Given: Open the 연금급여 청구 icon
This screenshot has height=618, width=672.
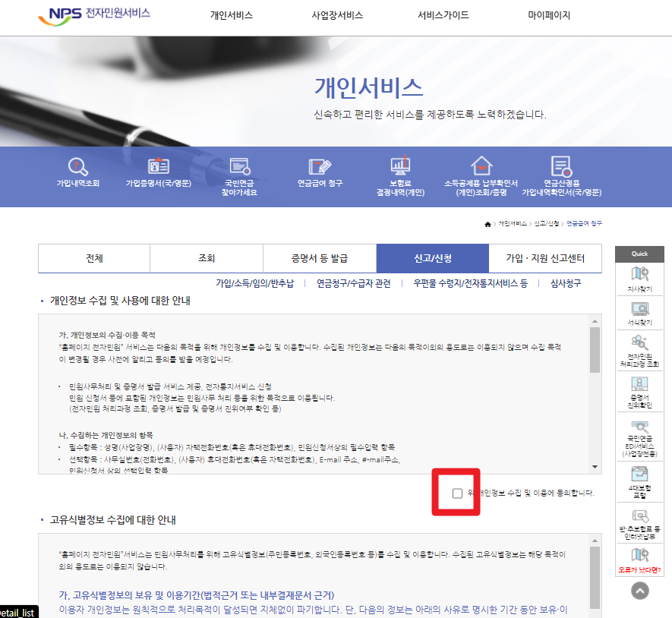Looking at the screenshot, I should click(320, 166).
